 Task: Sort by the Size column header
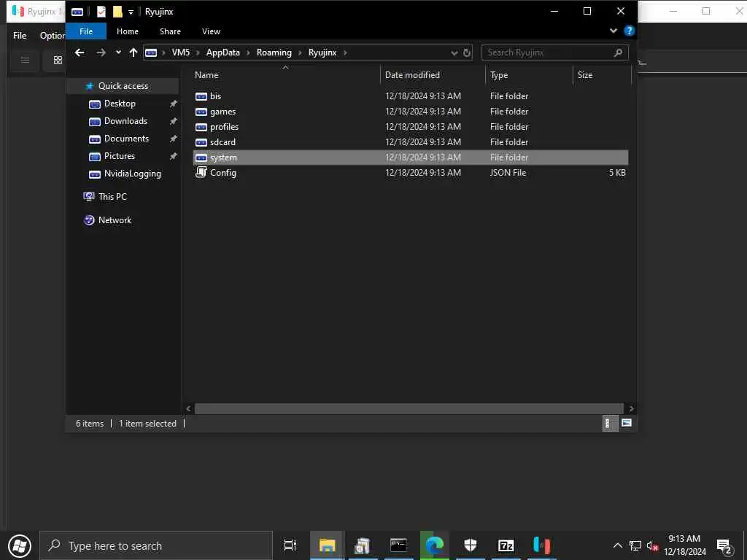pyautogui.click(x=585, y=75)
